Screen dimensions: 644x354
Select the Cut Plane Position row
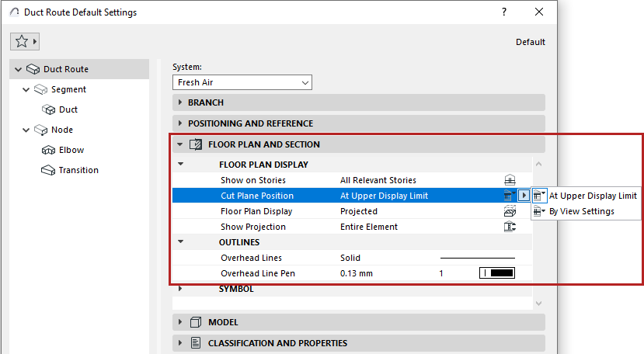tap(352, 196)
